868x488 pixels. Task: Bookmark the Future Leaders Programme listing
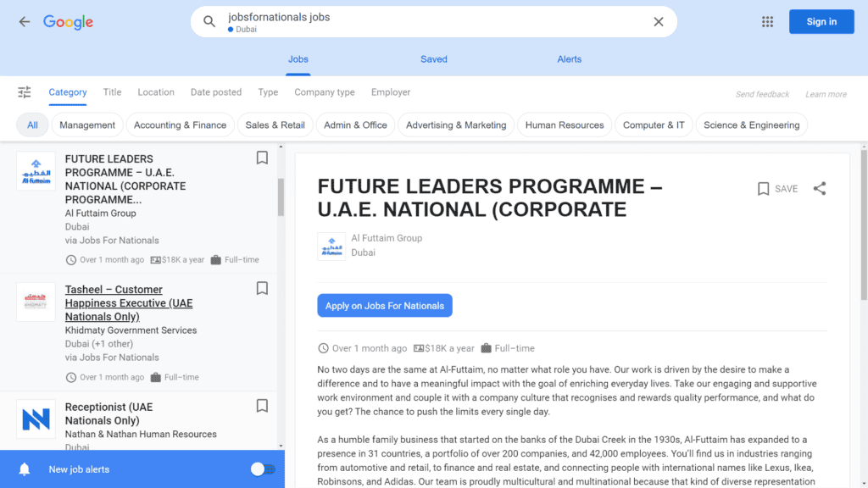pos(263,158)
